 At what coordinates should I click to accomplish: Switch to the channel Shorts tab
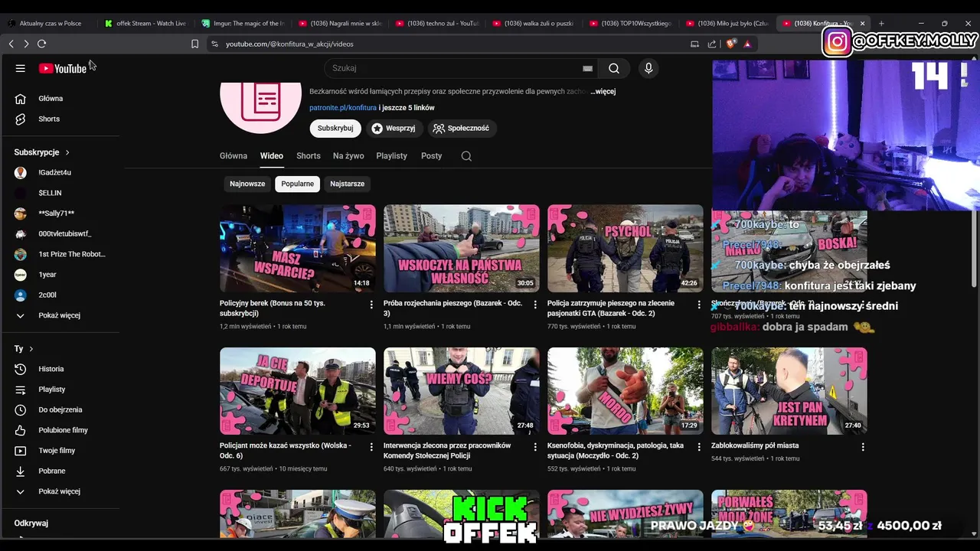(309, 156)
